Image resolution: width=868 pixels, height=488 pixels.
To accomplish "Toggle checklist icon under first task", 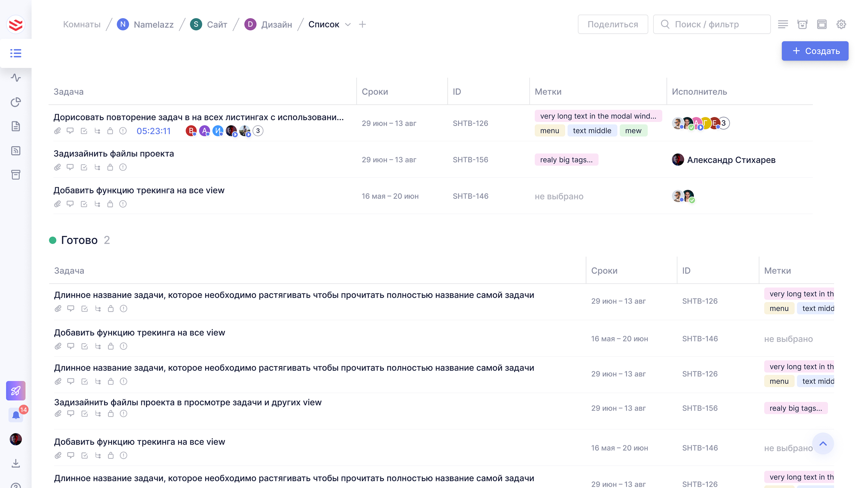I will (84, 131).
